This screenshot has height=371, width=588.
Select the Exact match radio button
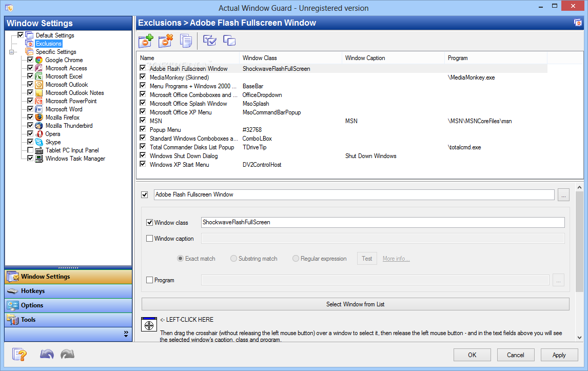click(181, 259)
